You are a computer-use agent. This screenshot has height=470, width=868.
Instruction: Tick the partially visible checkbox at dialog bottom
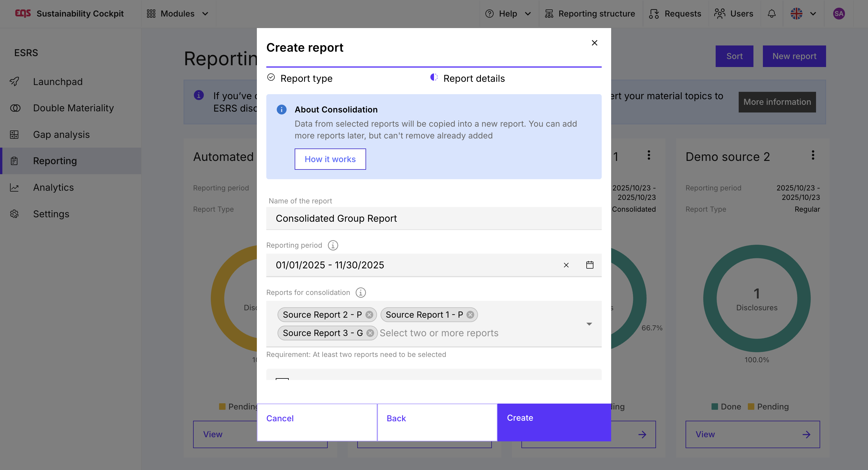pyautogui.click(x=282, y=379)
